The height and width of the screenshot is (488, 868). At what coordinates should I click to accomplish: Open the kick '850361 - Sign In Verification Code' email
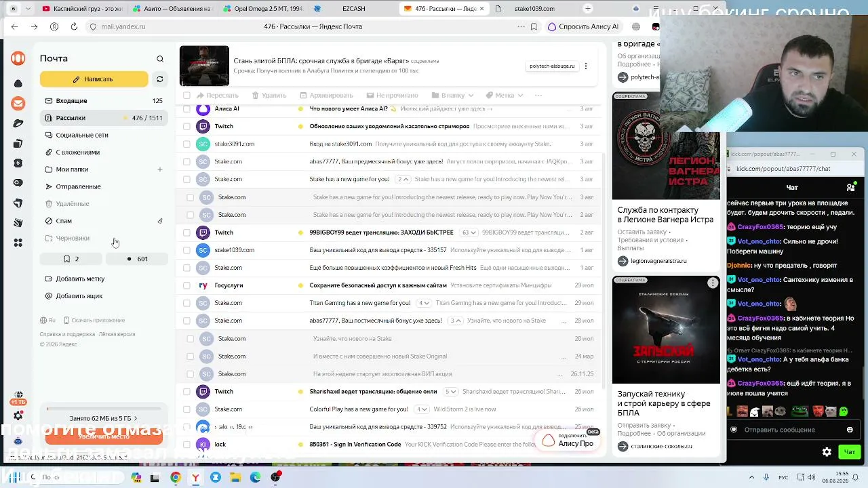point(389,445)
